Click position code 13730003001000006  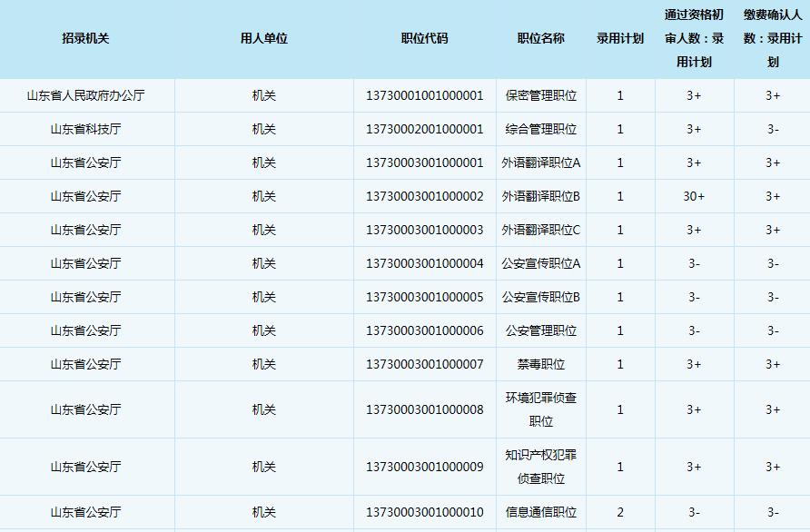click(425, 330)
